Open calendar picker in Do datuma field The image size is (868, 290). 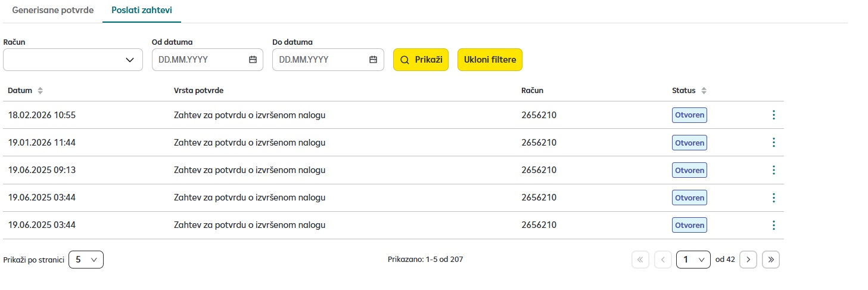pos(374,60)
